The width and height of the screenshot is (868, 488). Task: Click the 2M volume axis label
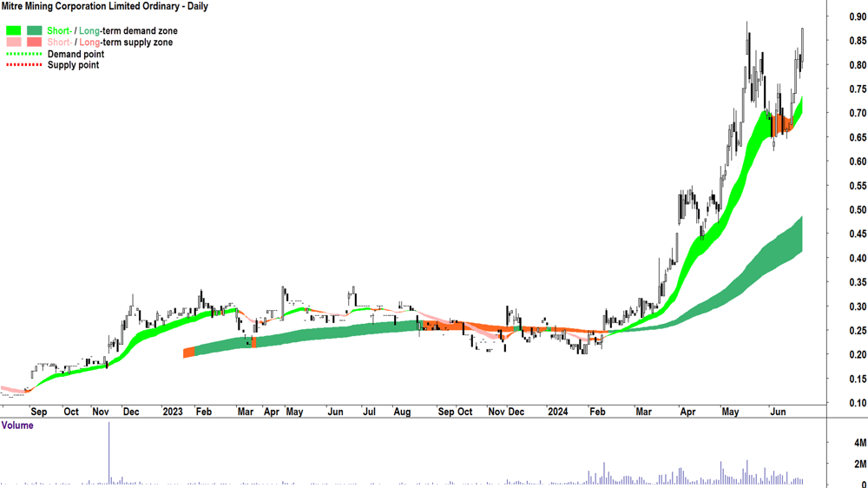[859, 465]
